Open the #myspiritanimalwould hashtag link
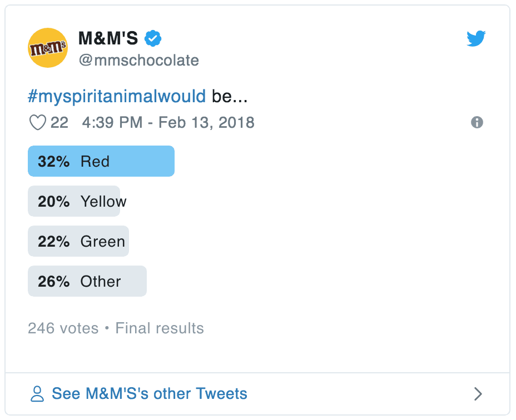Image resolution: width=516 pixels, height=420 pixels. (x=117, y=97)
